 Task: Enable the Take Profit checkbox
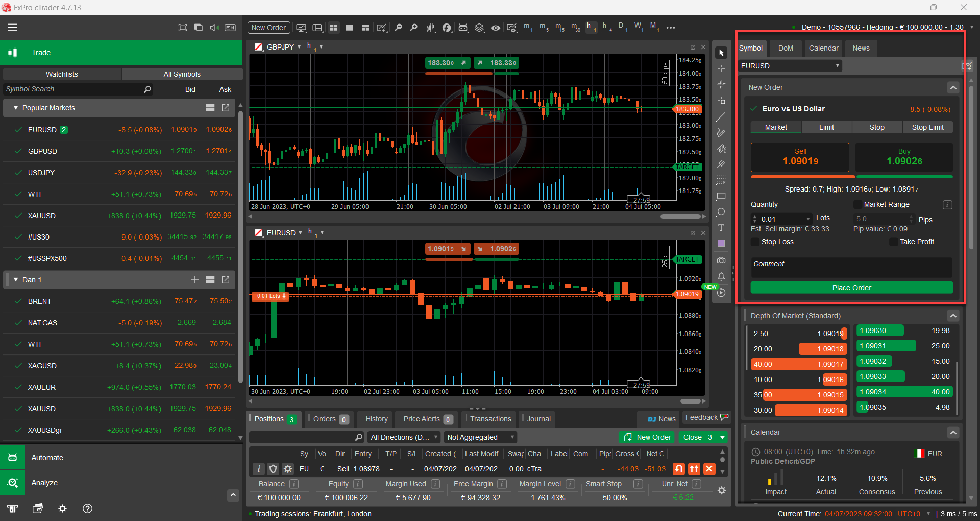pos(893,242)
